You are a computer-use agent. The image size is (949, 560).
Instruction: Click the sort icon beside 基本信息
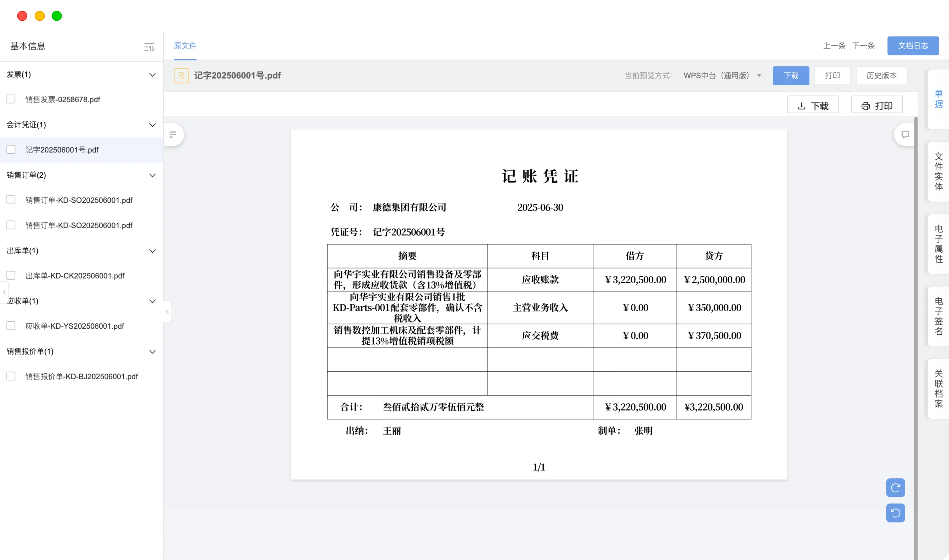point(149,47)
